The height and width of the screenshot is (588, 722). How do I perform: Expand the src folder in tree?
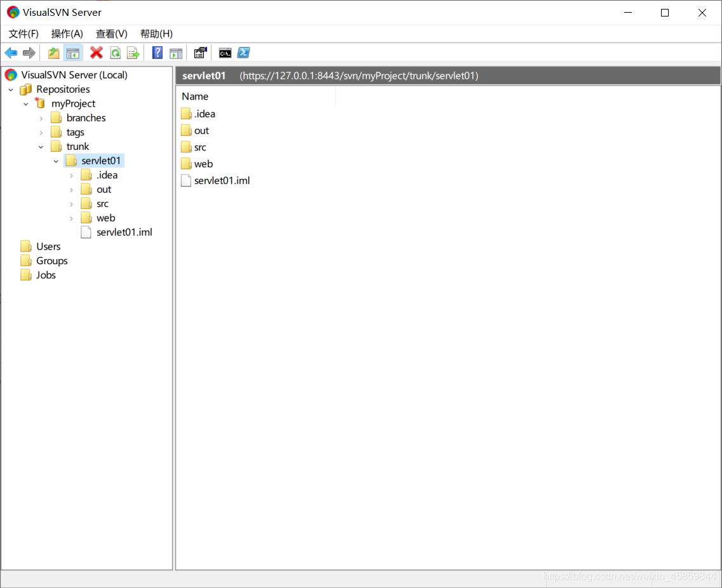[x=71, y=204]
